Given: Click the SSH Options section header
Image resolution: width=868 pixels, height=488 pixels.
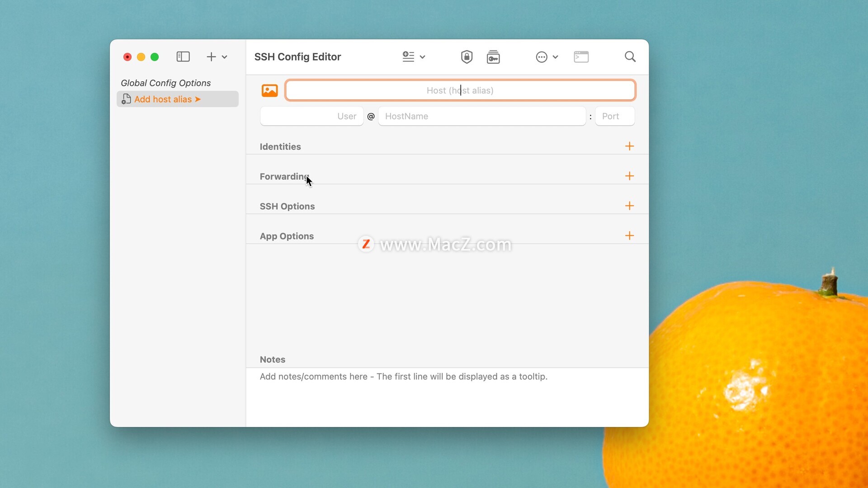Looking at the screenshot, I should (287, 206).
